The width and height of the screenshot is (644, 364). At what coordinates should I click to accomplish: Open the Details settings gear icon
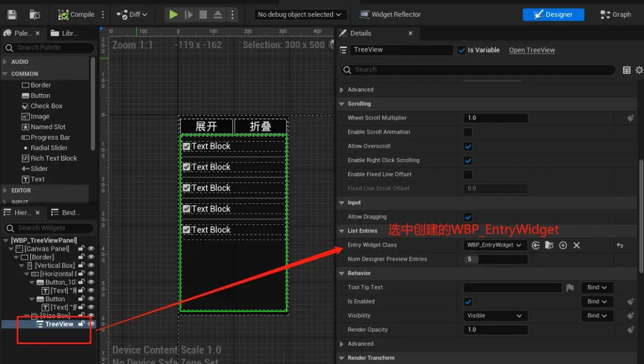(639, 70)
